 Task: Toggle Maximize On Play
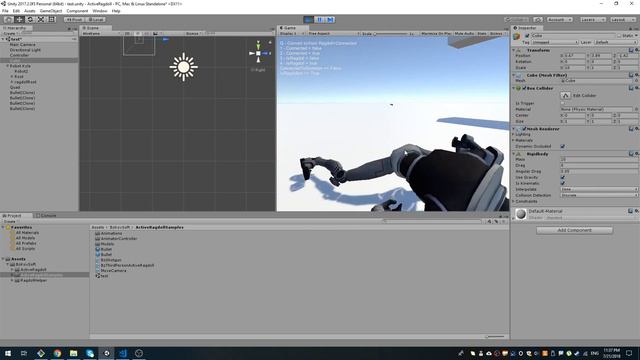tap(436, 33)
